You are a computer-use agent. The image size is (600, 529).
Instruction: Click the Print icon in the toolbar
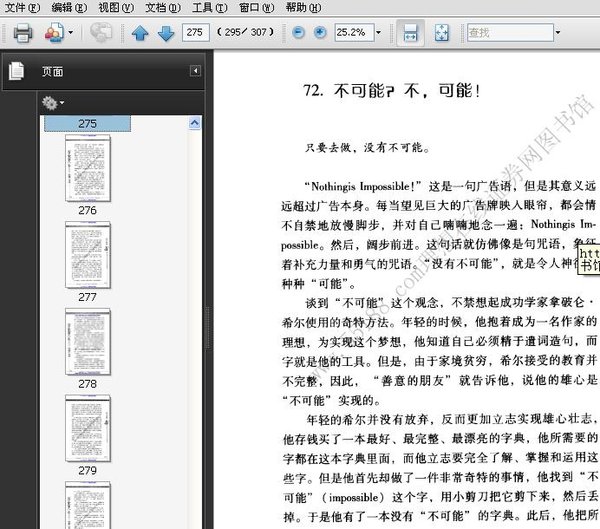point(23,33)
